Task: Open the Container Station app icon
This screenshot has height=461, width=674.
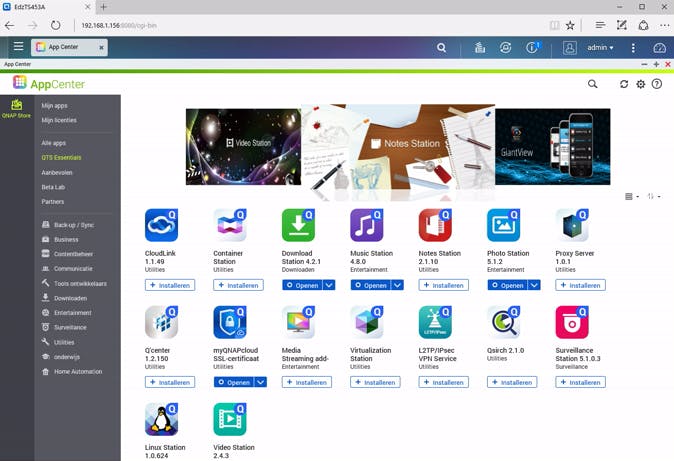Action: pyautogui.click(x=230, y=225)
